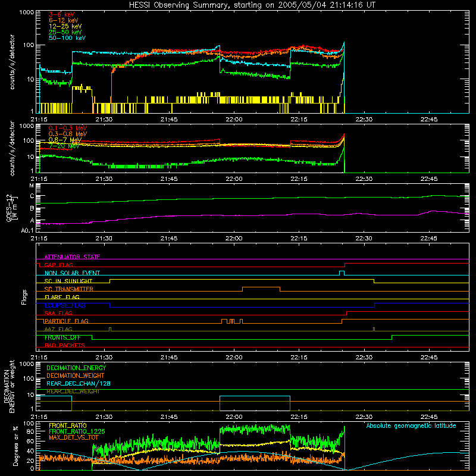Click the 22:45 tick under the Flags panel
The image size is (476, 476).
[x=429, y=358]
